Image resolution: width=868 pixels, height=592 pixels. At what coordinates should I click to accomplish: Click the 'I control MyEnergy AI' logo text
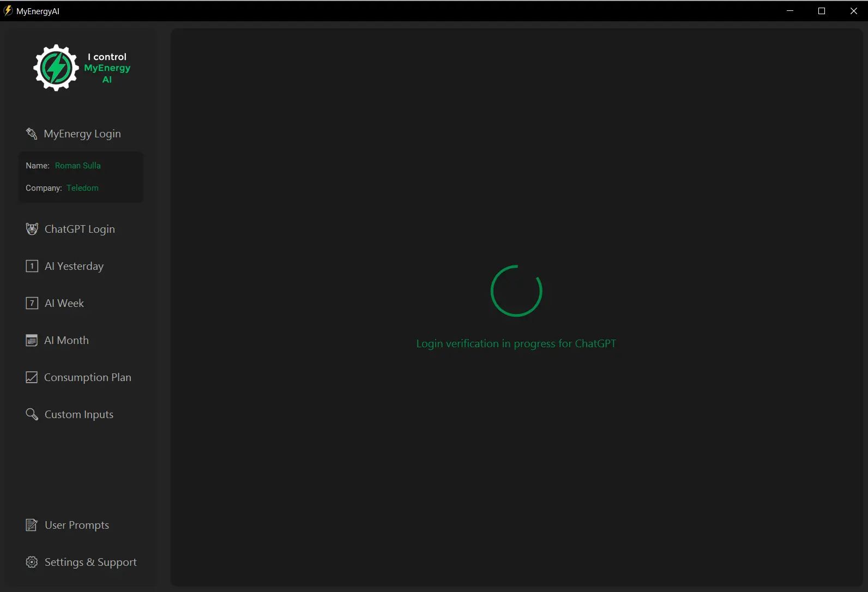(x=107, y=68)
